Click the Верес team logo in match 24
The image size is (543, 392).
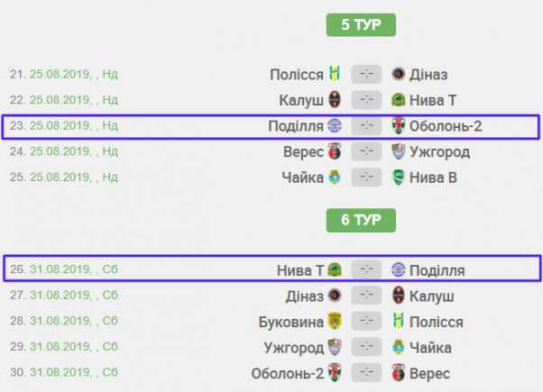click(x=335, y=151)
